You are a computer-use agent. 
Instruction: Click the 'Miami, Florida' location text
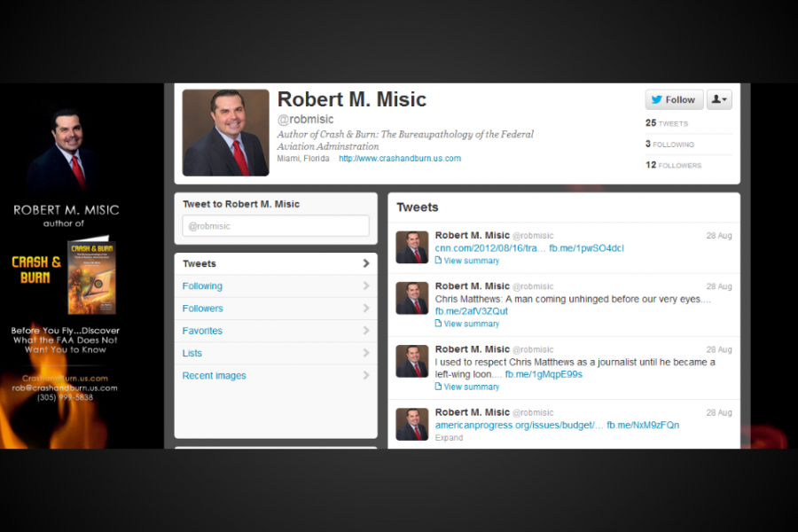303,159
